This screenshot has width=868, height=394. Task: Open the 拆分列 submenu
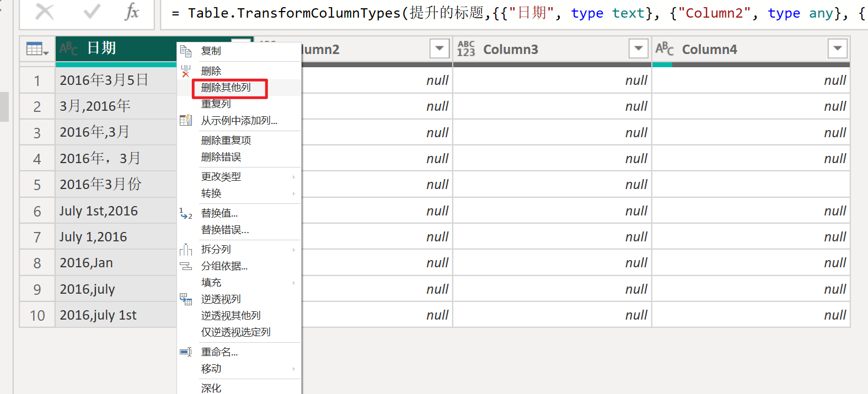coord(216,250)
